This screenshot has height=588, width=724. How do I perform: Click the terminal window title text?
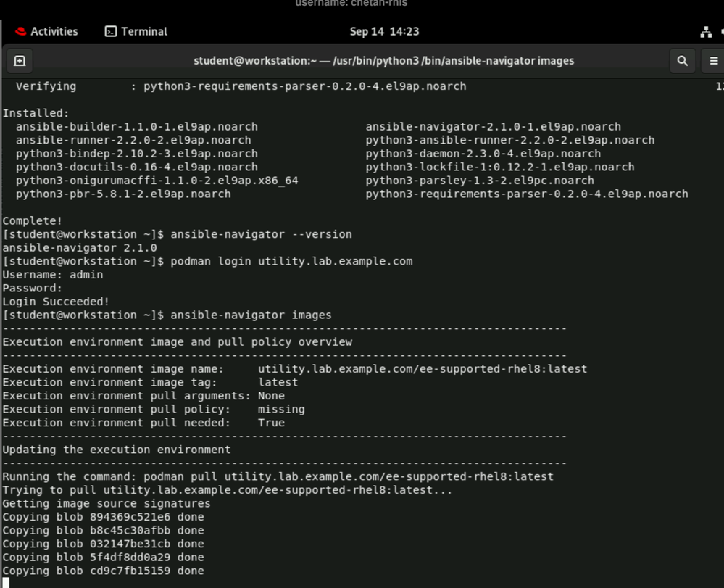383,61
